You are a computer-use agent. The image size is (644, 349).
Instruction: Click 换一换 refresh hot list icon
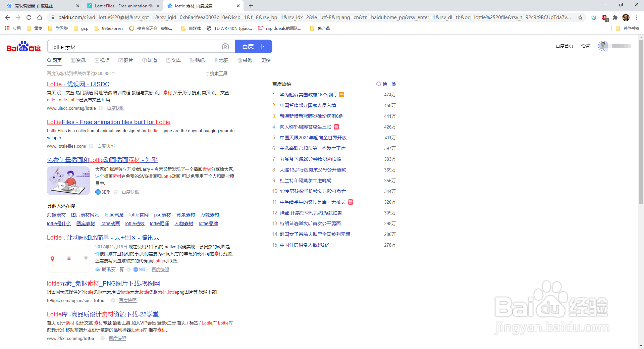tap(378, 84)
